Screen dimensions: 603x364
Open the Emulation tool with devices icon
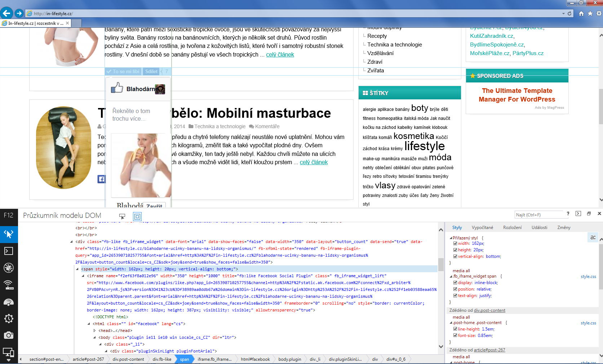(x=9, y=352)
